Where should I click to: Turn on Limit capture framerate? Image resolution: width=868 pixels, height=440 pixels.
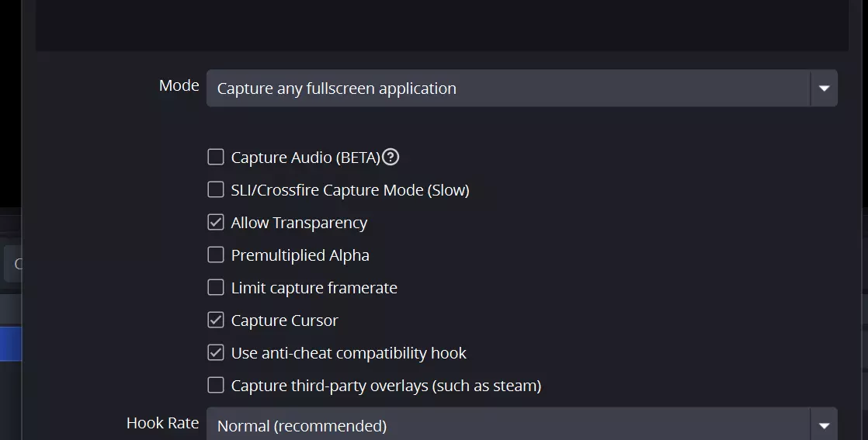click(216, 288)
